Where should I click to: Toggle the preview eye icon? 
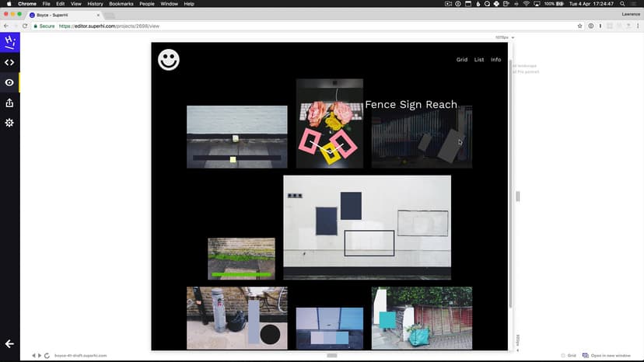coord(9,82)
